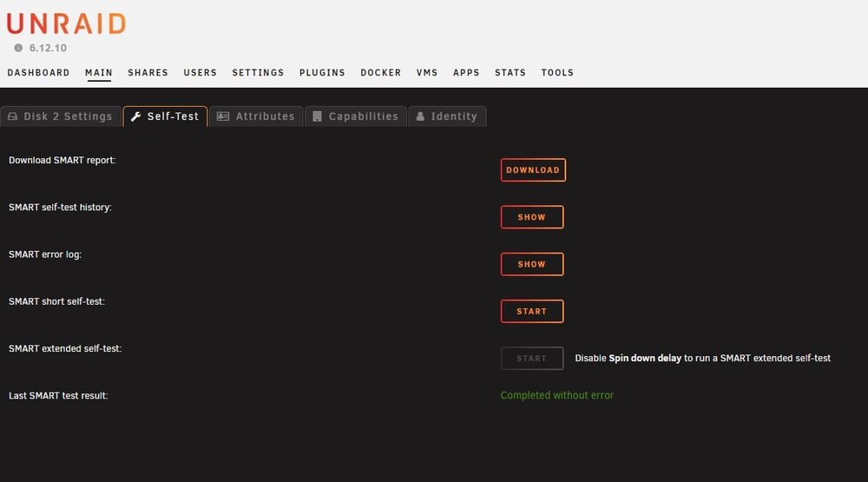Click the 'Last SMART test result:' label
The image size is (868, 482).
58,395
